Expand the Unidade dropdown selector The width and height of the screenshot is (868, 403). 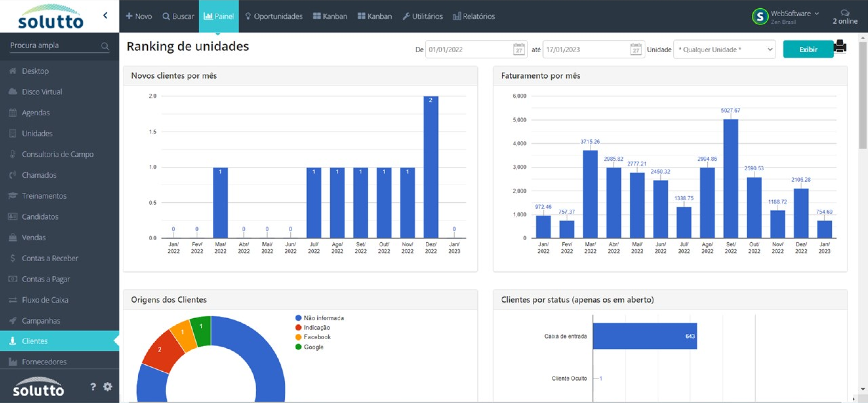pos(724,50)
